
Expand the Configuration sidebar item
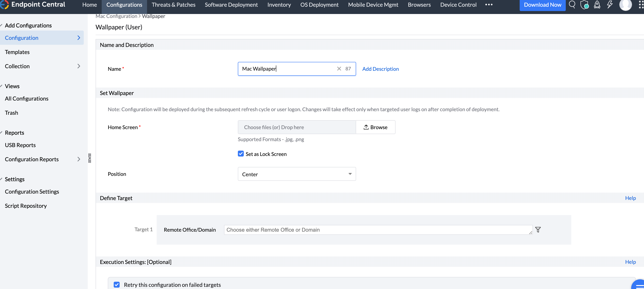[79, 38]
